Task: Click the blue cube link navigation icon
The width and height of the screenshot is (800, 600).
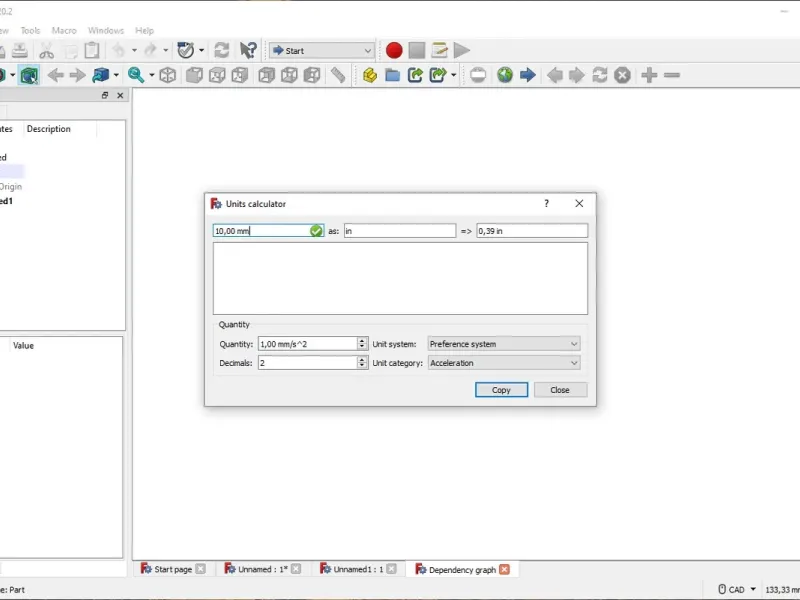Action: pyautogui.click(x=101, y=76)
